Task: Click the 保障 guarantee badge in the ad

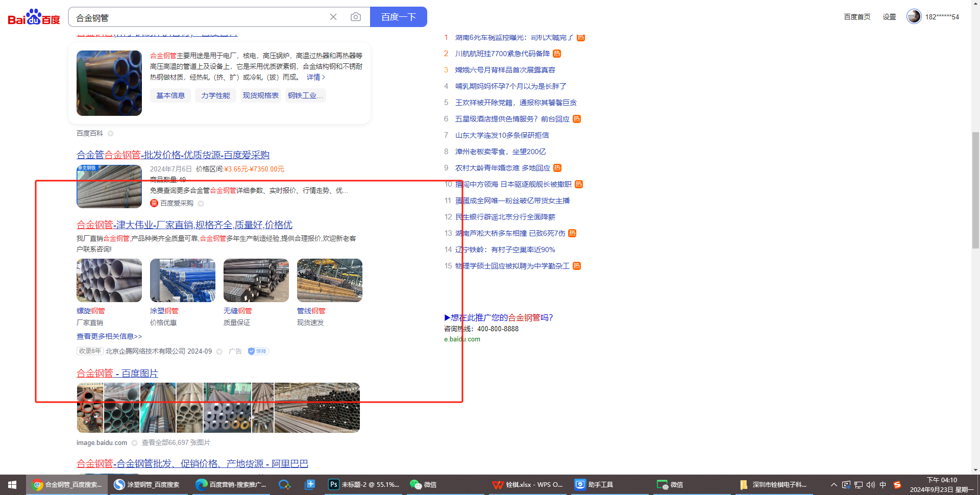Action: [258, 351]
